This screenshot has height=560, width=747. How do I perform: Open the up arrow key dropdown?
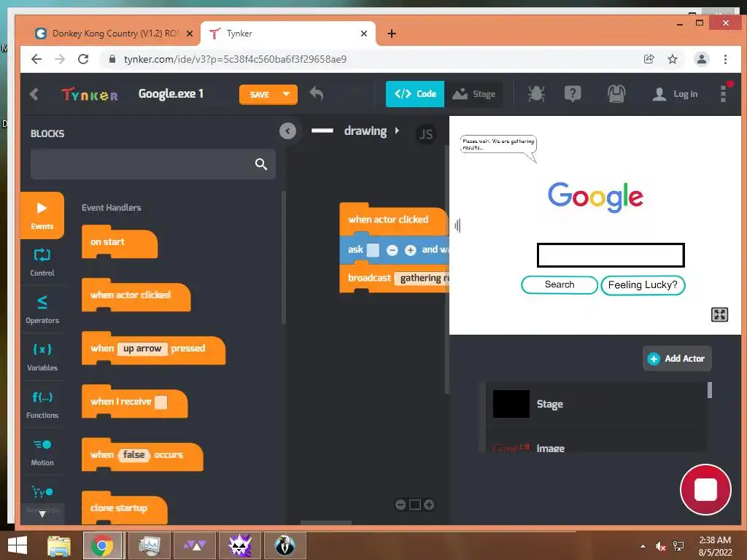click(x=142, y=349)
